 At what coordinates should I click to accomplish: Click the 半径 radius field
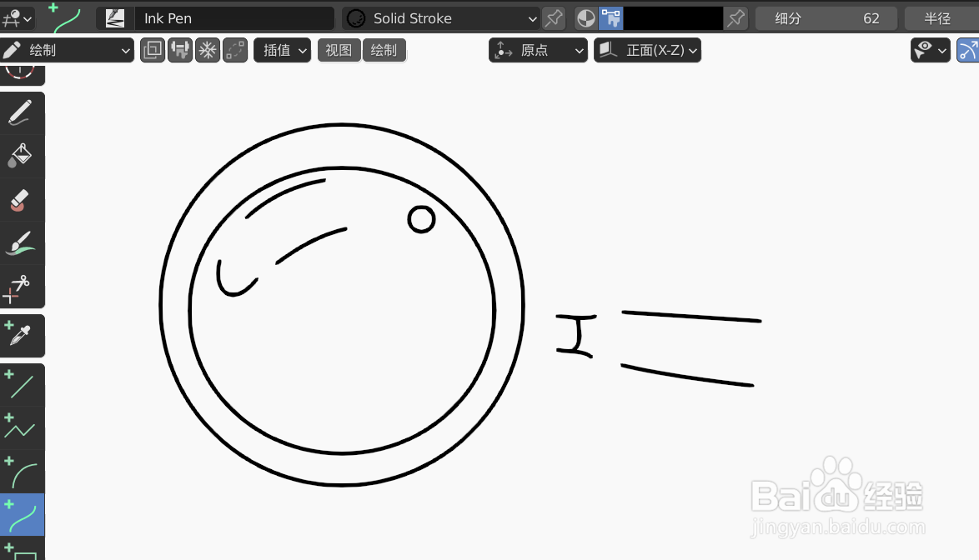(x=941, y=18)
